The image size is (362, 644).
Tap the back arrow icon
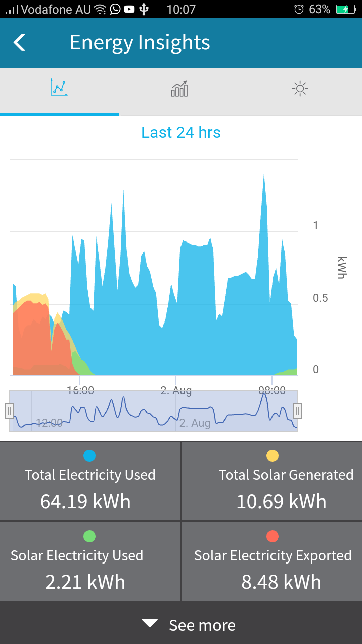pyautogui.click(x=20, y=43)
